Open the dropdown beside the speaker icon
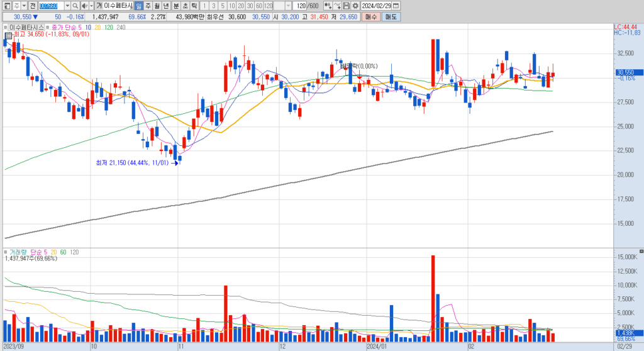644x351 pixels. 91,6
